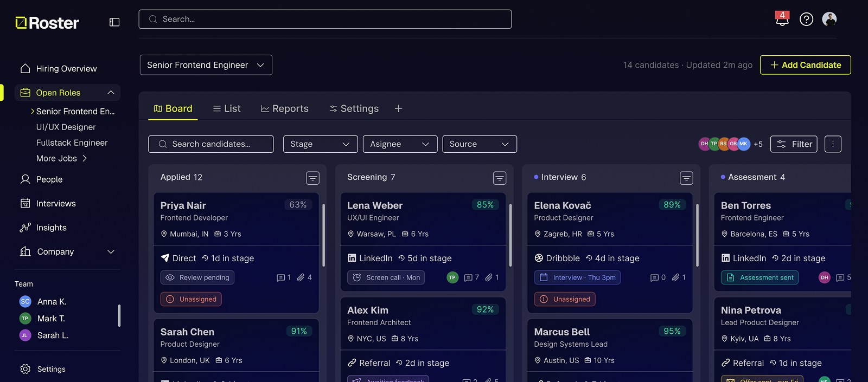Click the top Search field

pyautogui.click(x=325, y=19)
